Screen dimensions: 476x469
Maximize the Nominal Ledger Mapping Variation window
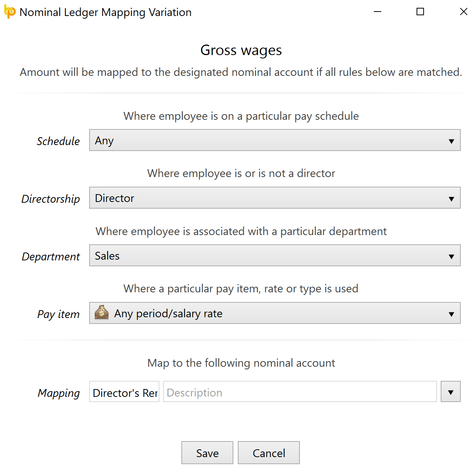420,12
